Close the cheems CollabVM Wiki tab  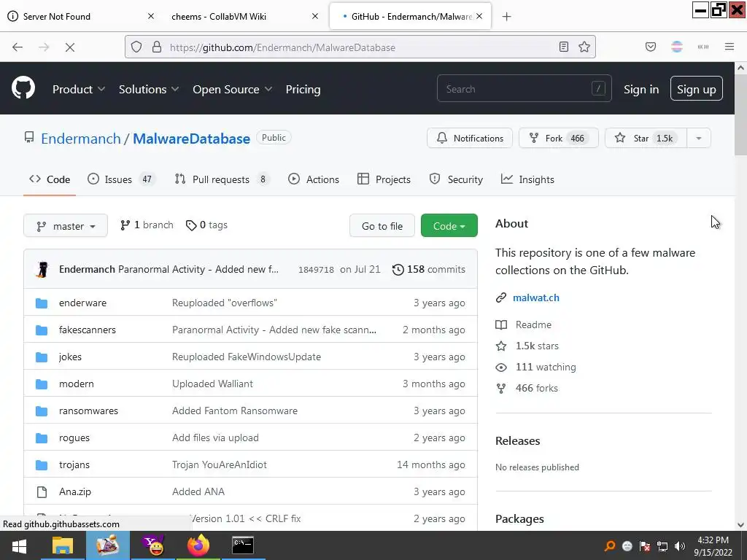[315, 16]
